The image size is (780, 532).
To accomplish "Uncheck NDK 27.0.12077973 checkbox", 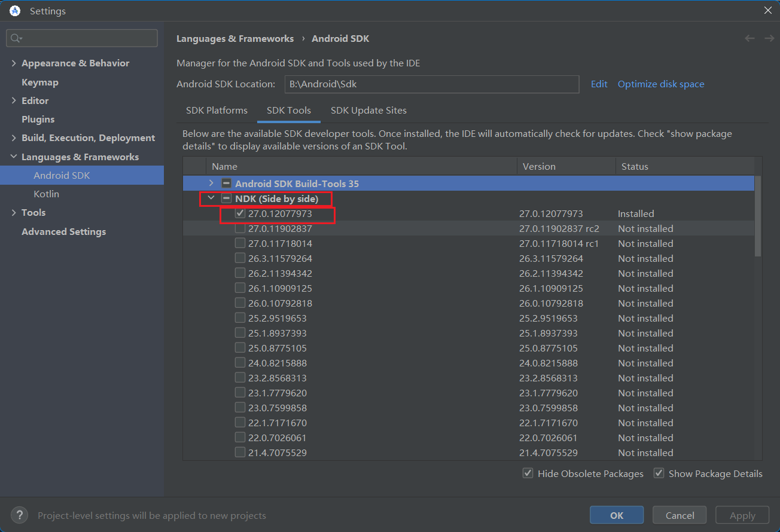I will point(240,213).
